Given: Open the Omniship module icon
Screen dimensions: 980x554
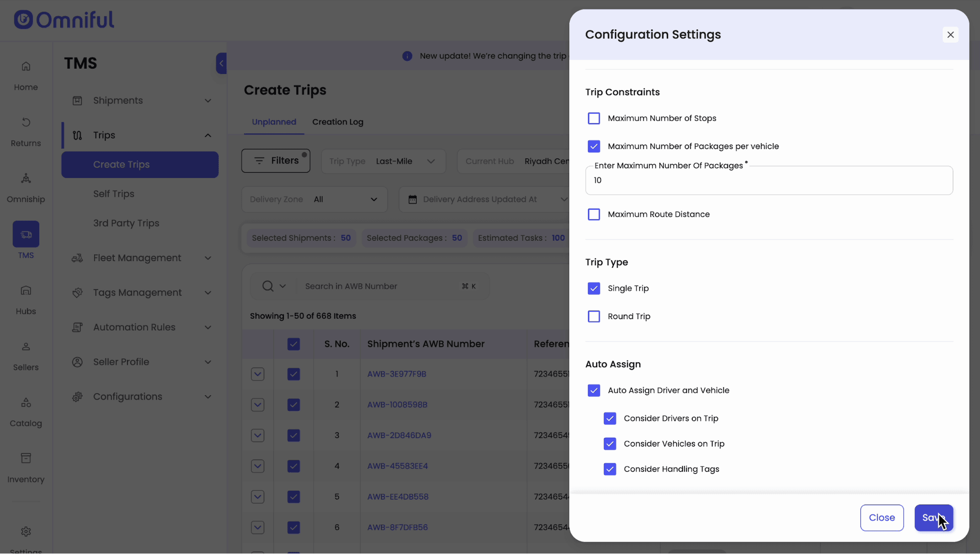Looking at the screenshot, I should pyautogui.click(x=26, y=178).
